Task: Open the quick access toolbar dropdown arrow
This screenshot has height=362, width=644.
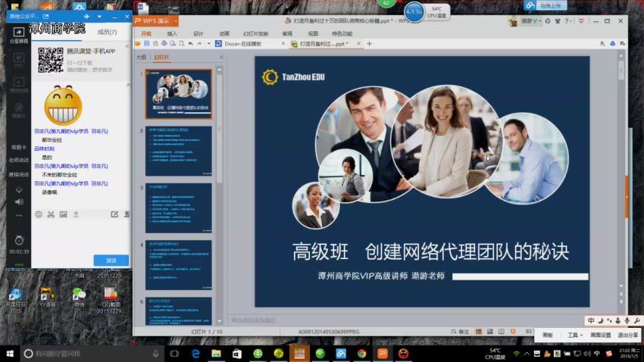Action: click(x=208, y=43)
